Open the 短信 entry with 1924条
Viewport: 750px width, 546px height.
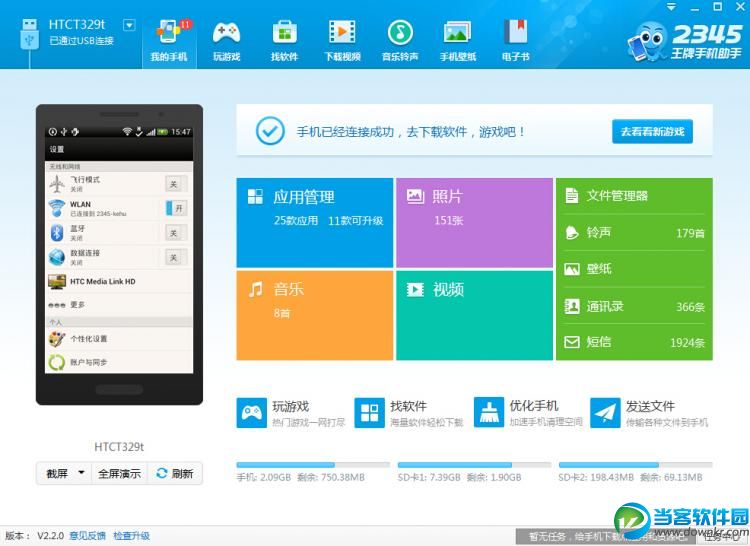click(x=634, y=342)
